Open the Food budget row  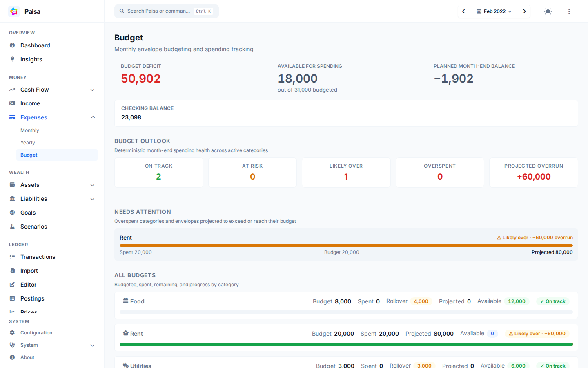pos(346,305)
